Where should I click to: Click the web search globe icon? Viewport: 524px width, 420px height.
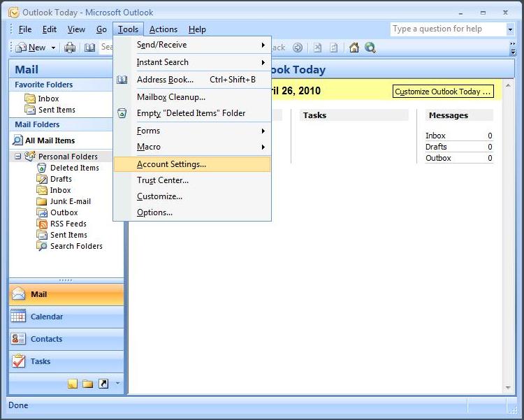tap(370, 48)
